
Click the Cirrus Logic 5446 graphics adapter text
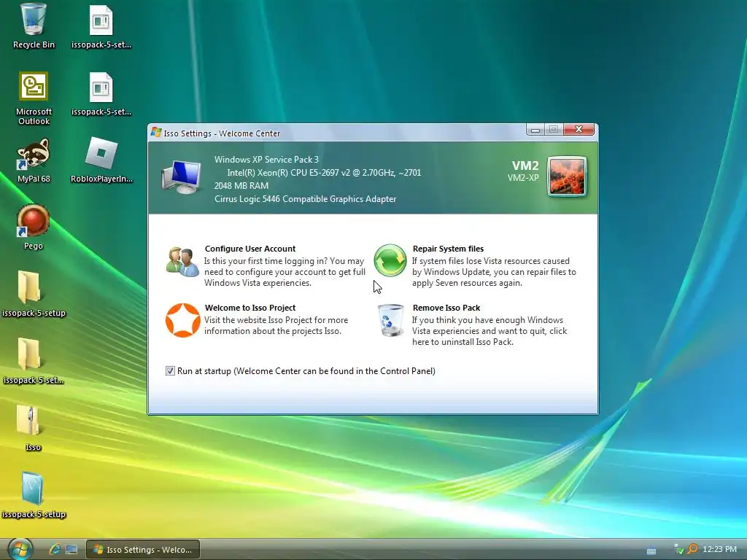[x=305, y=199]
